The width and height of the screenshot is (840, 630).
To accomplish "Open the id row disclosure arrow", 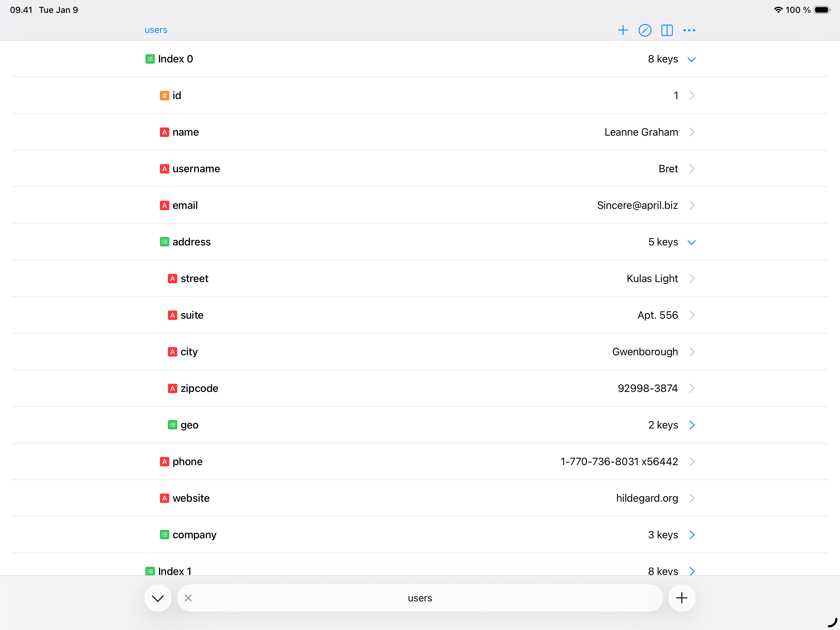I will point(692,95).
